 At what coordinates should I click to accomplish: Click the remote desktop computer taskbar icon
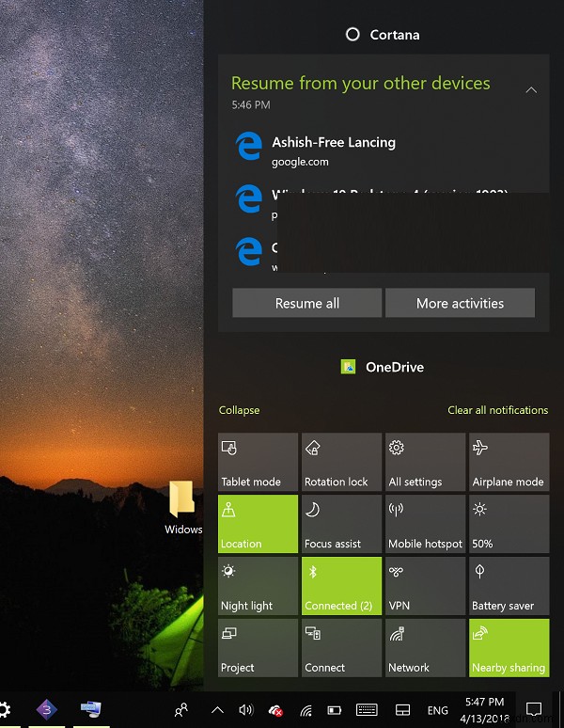[91, 709]
